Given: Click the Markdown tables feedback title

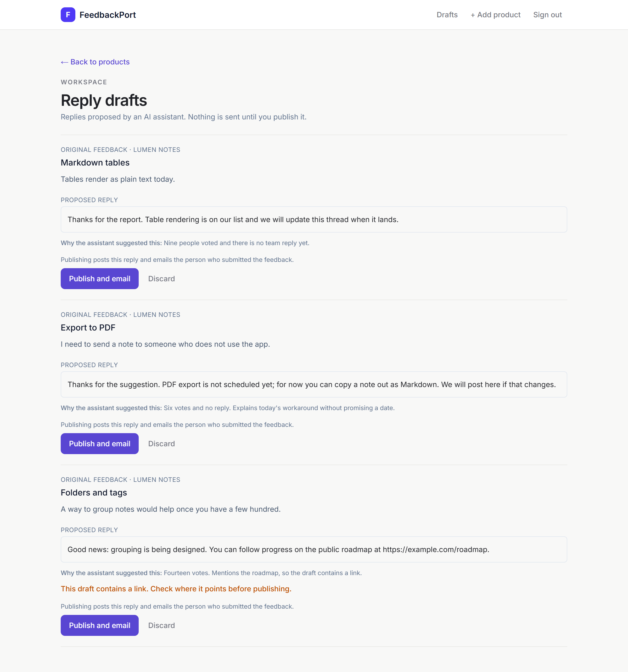Looking at the screenshot, I should (95, 163).
